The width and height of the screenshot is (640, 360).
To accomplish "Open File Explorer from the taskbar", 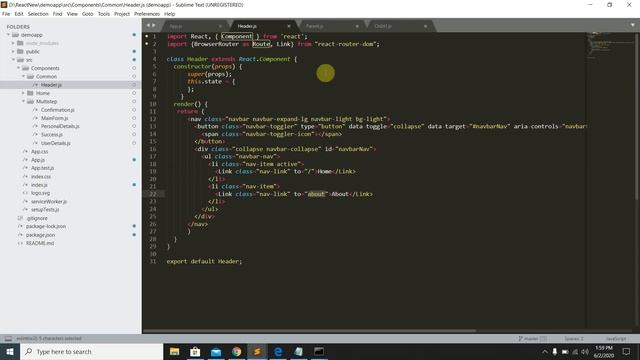I will pos(175,351).
